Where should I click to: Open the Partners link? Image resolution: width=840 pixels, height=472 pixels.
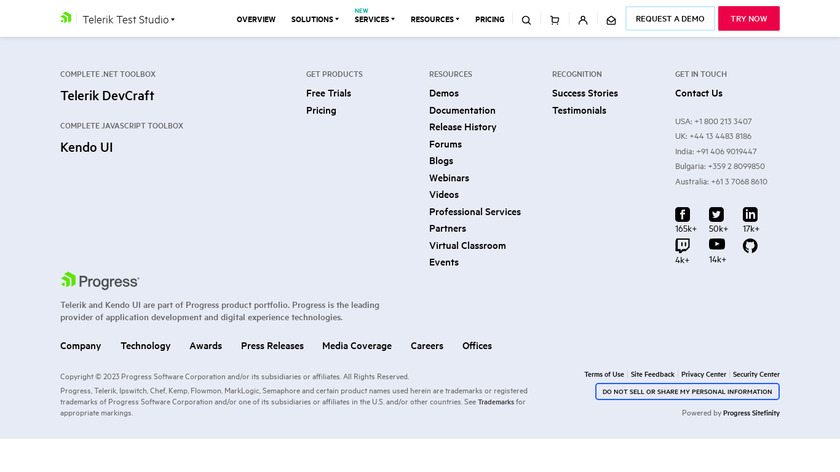[x=447, y=228]
